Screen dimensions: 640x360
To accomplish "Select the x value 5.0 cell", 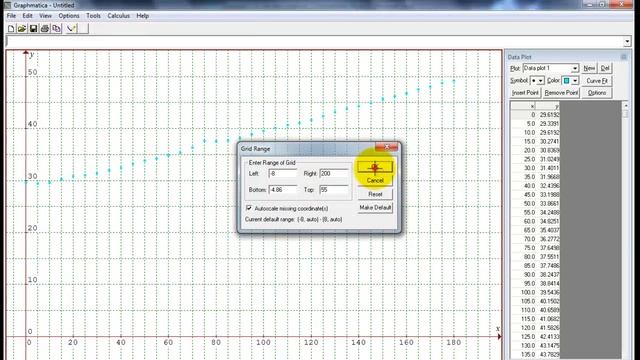I will click(523, 124).
